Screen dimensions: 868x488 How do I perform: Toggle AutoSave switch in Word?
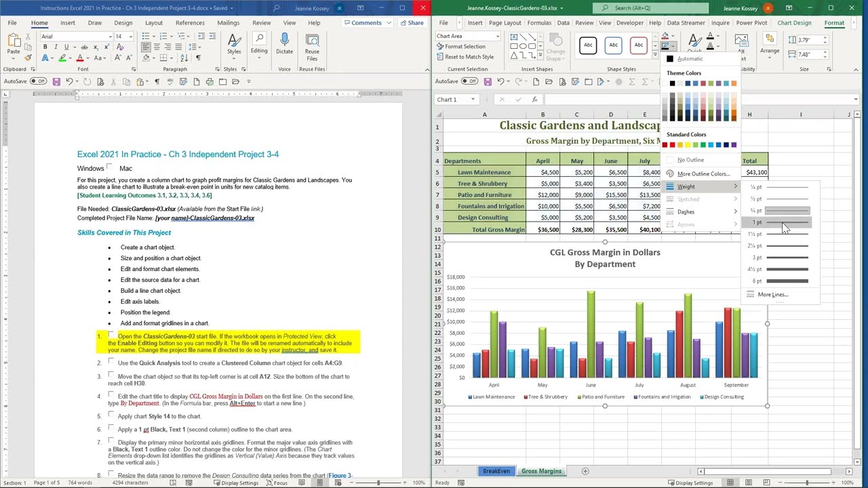pos(38,81)
